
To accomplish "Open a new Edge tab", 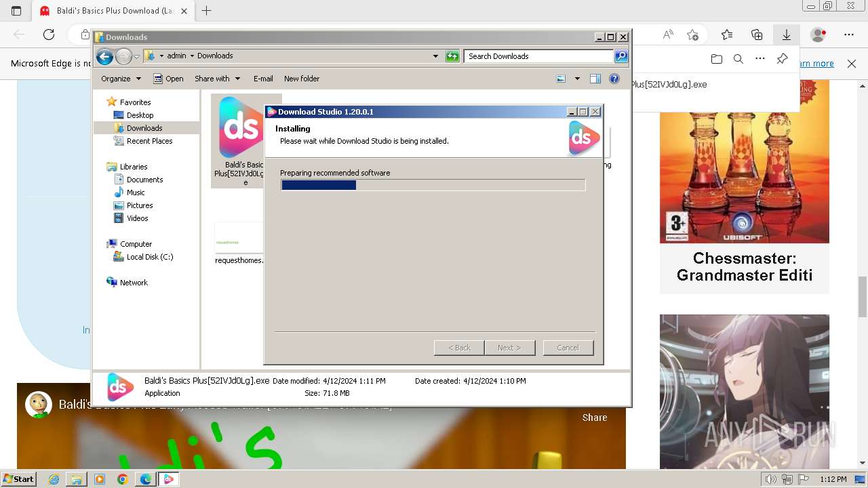I will click(207, 11).
